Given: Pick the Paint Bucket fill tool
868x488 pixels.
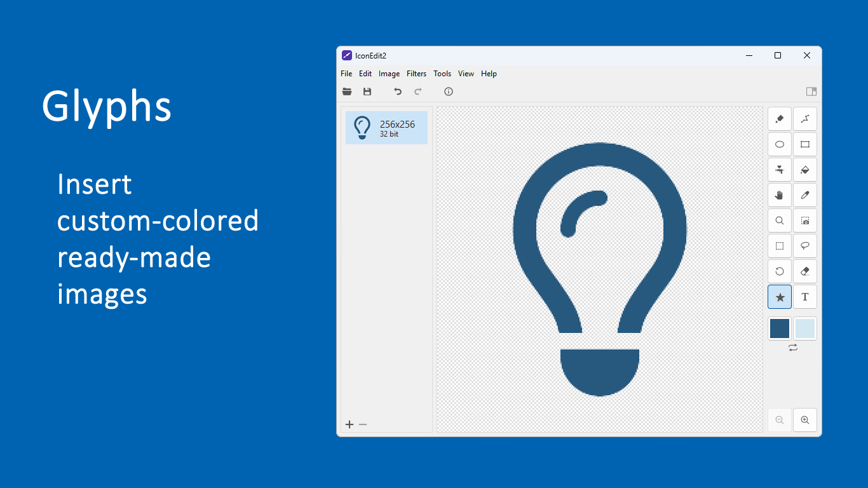Looking at the screenshot, I should click(x=805, y=170).
